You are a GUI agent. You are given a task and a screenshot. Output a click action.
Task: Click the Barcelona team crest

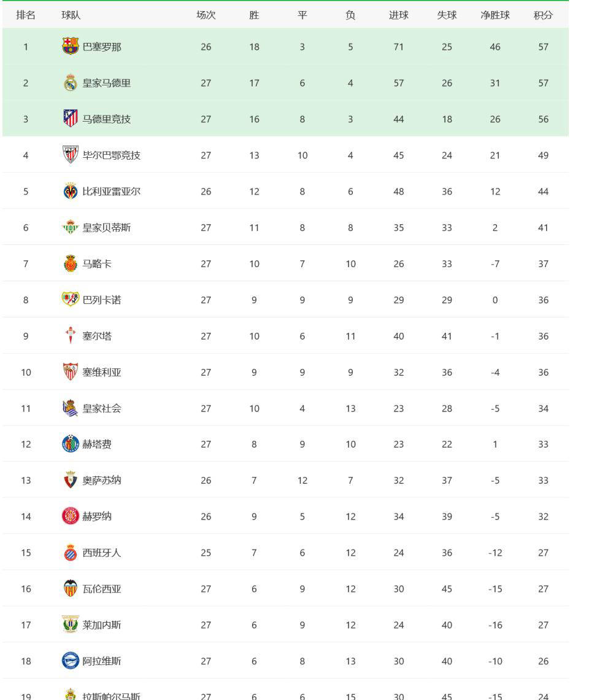coord(71,46)
